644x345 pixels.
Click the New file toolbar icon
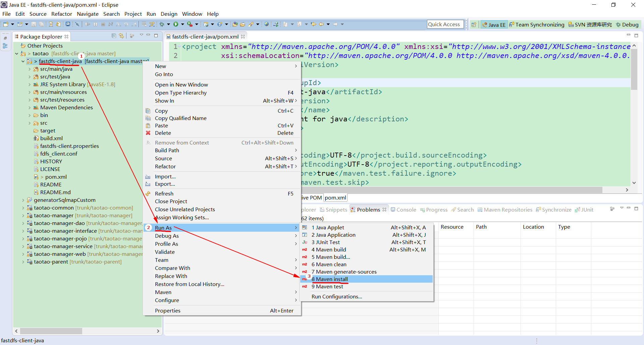(x=6, y=24)
